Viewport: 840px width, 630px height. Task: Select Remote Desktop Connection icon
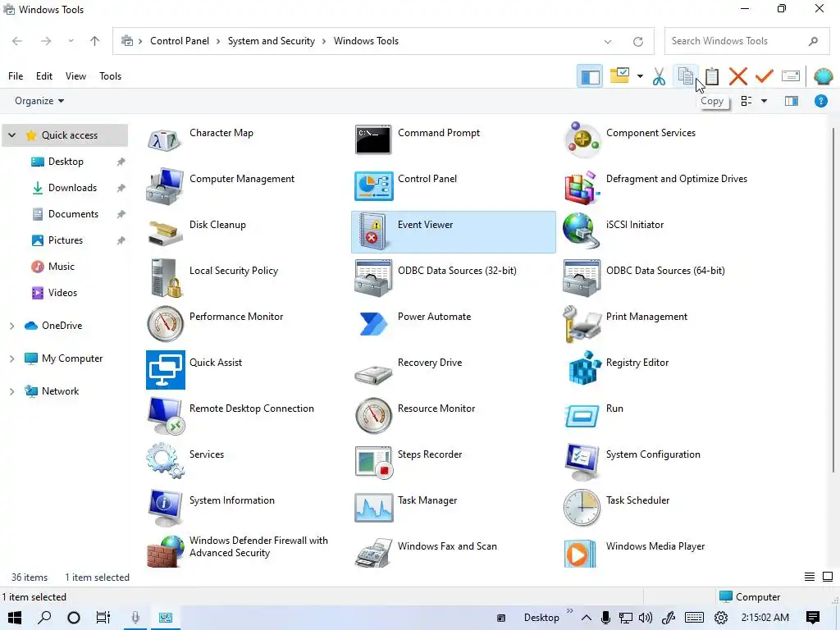[x=165, y=416]
